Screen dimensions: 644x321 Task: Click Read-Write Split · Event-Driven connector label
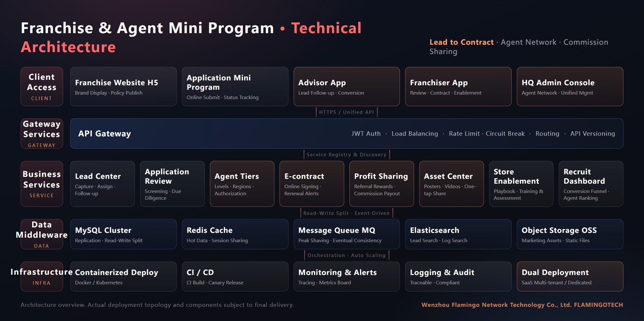click(346, 213)
